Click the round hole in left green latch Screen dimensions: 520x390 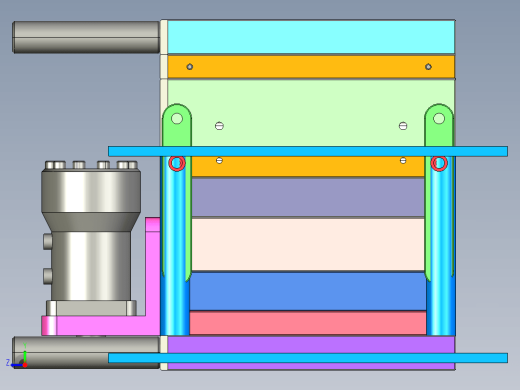pyautogui.click(x=177, y=118)
